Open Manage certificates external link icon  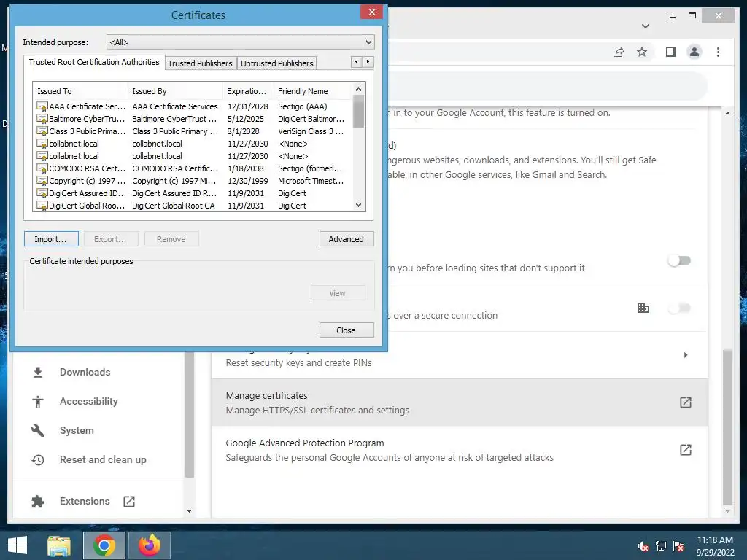(685, 402)
